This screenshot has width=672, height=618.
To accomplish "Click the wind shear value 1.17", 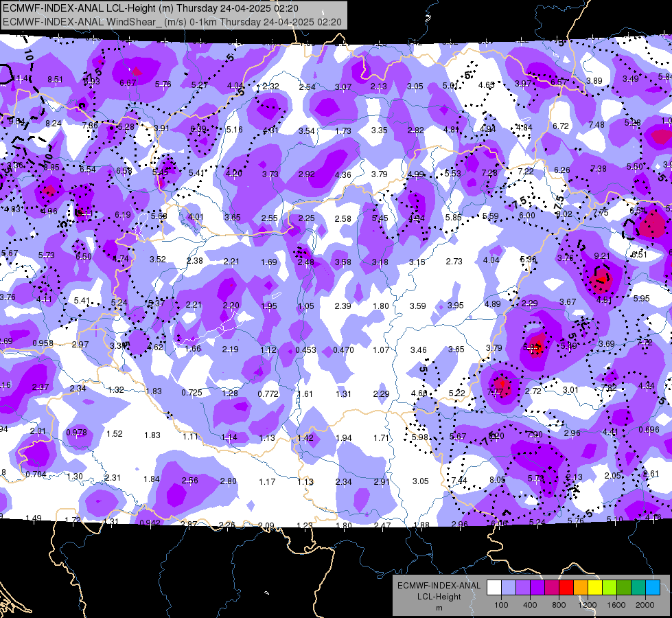I will click(x=267, y=482).
